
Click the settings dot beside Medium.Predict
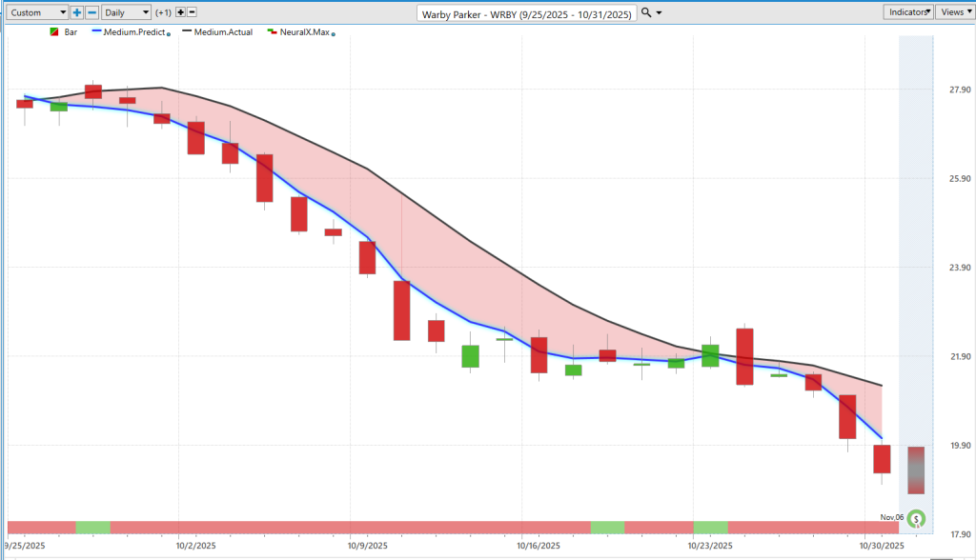(x=169, y=34)
